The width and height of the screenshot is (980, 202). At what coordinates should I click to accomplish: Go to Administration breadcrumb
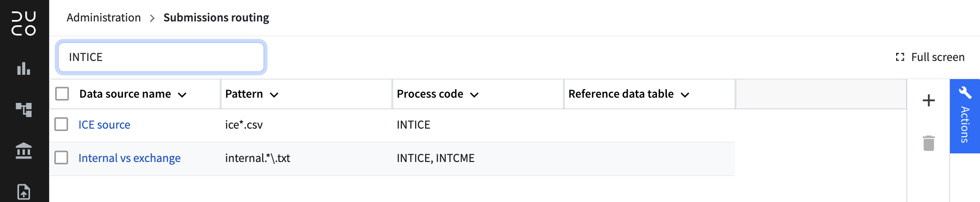[104, 18]
